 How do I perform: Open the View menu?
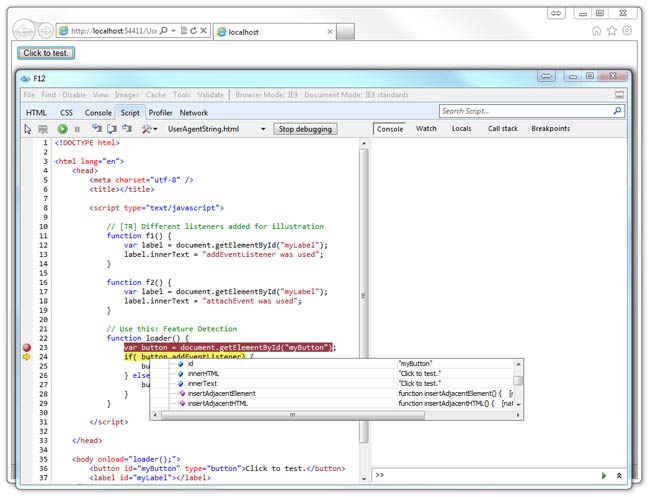(x=100, y=95)
